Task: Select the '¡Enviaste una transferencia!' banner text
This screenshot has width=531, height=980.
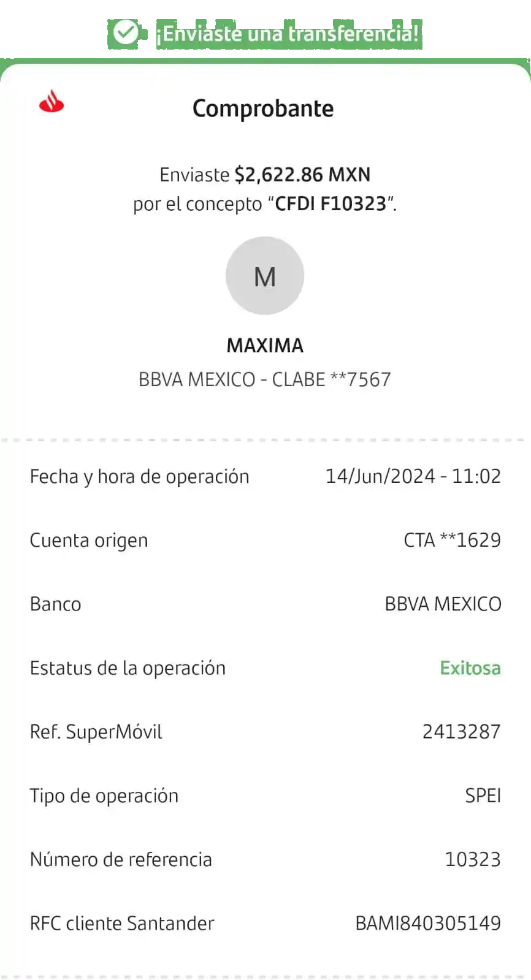Action: (x=287, y=33)
